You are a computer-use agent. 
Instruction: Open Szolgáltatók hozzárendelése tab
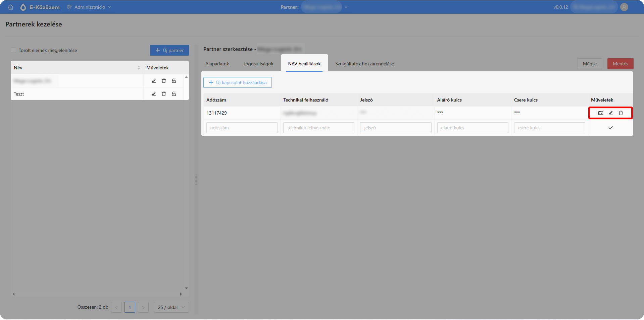(x=364, y=64)
